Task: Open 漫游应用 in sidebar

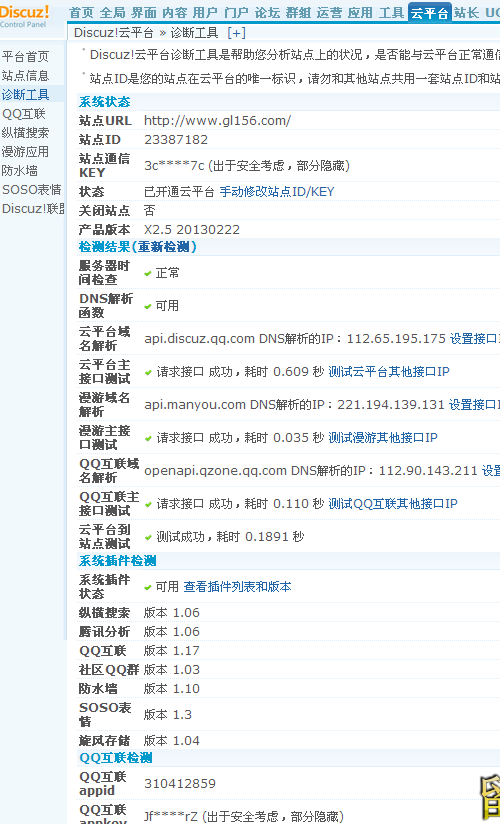Action: (x=25, y=151)
